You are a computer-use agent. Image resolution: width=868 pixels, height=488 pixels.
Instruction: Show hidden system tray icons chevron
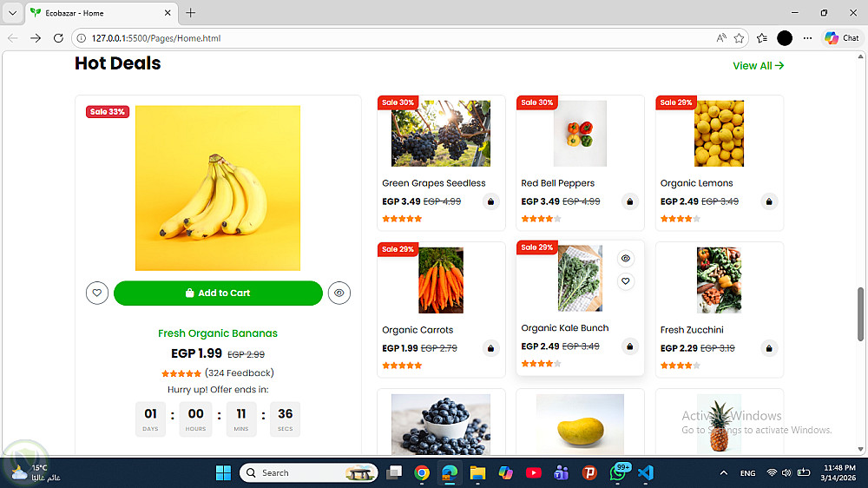click(724, 473)
